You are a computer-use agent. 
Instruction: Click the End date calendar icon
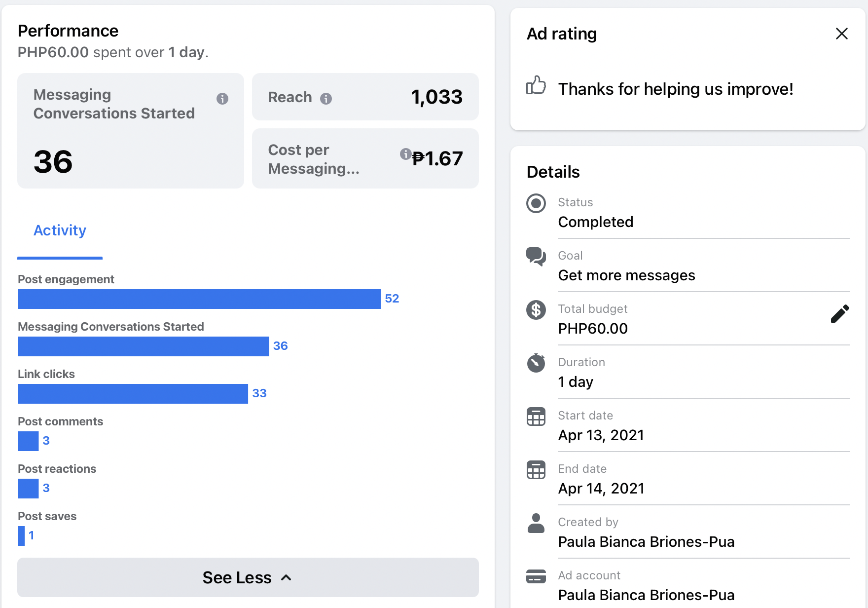coord(536,470)
